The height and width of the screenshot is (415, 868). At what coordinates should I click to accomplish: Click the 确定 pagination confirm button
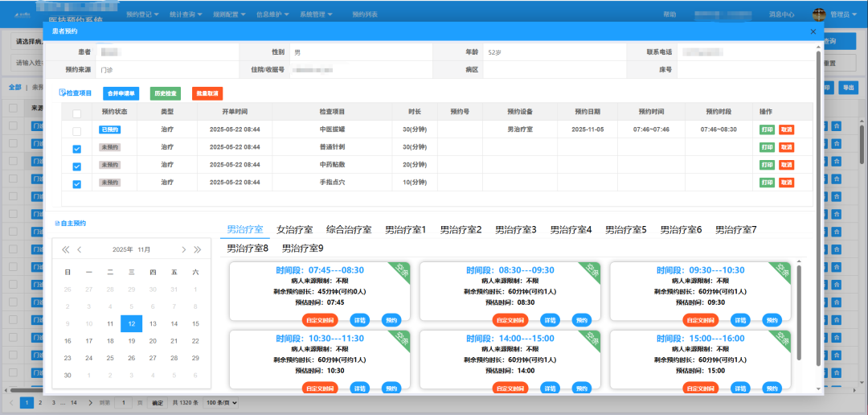click(158, 402)
